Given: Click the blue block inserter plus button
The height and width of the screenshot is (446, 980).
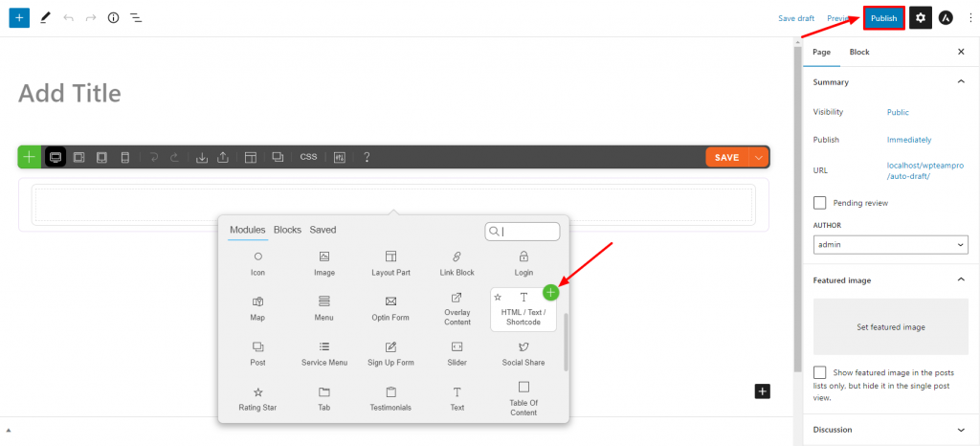Looking at the screenshot, I should pyautogui.click(x=19, y=17).
